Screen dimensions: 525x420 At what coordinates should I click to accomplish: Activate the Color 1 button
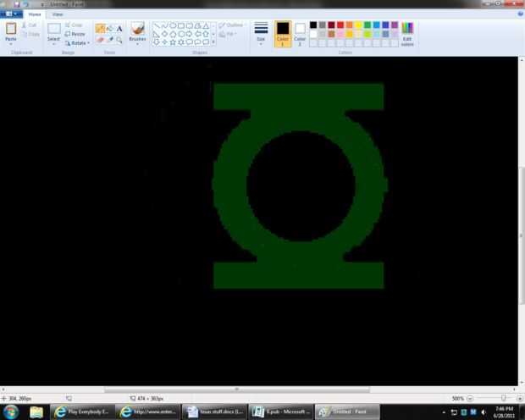[x=283, y=34]
